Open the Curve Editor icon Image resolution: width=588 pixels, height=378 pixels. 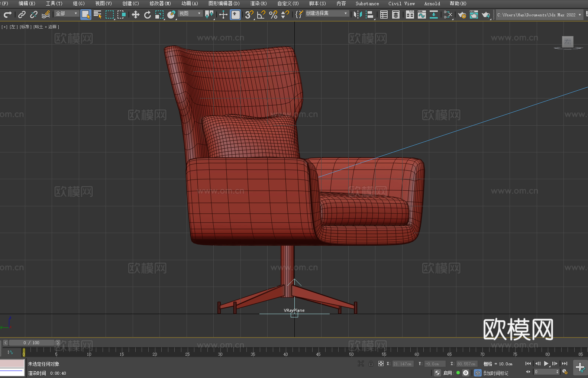click(x=422, y=14)
